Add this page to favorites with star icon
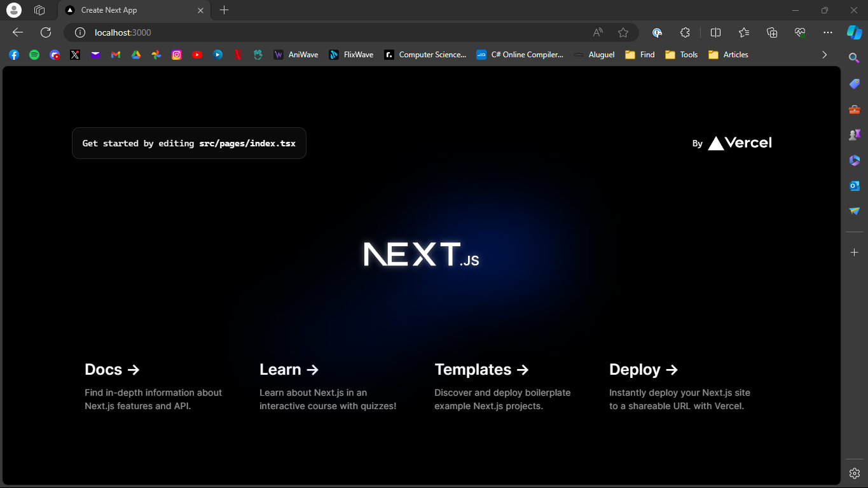 click(x=623, y=32)
